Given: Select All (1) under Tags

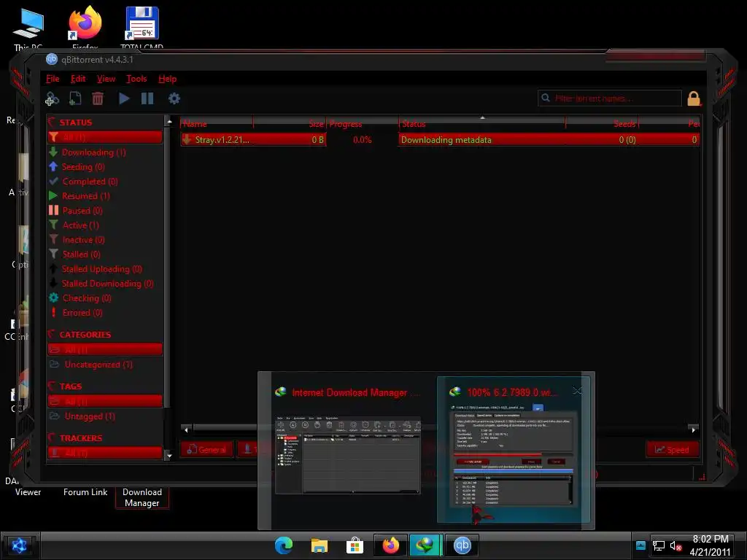Looking at the screenshot, I should [x=105, y=402].
